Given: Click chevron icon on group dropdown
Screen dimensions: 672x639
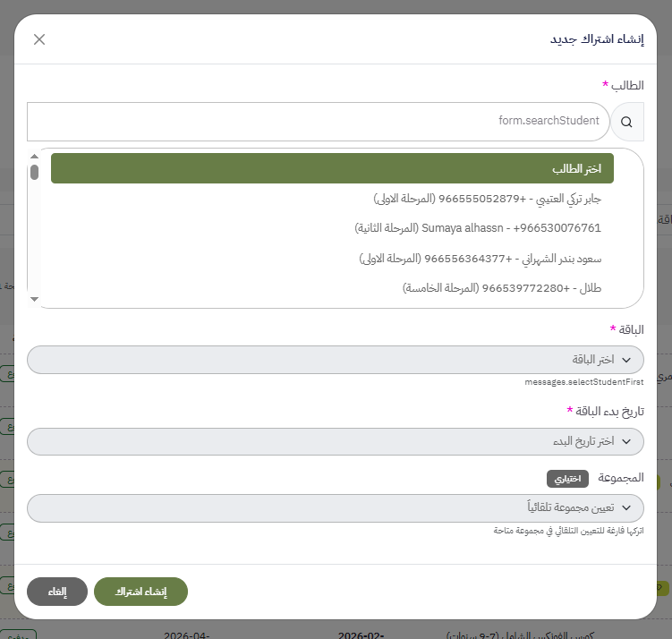Looking at the screenshot, I should click(x=626, y=508).
